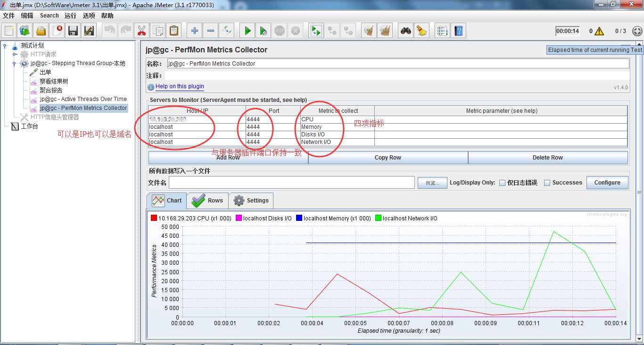644x345 pixels.
Task: Reset search with the yellow brush icon
Action: (421, 31)
